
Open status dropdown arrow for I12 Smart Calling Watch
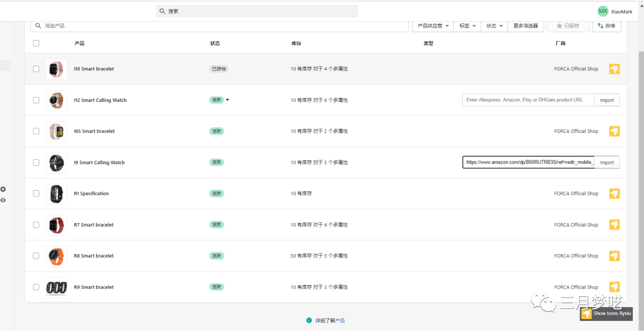228,100
